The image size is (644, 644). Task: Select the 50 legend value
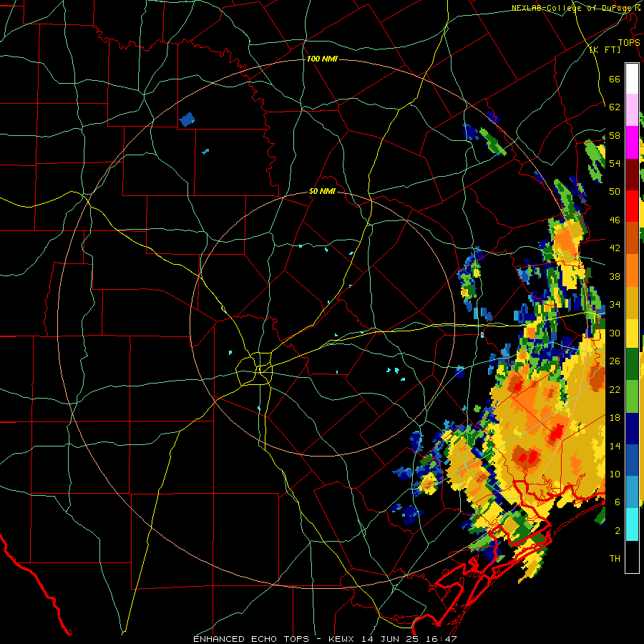(x=615, y=192)
